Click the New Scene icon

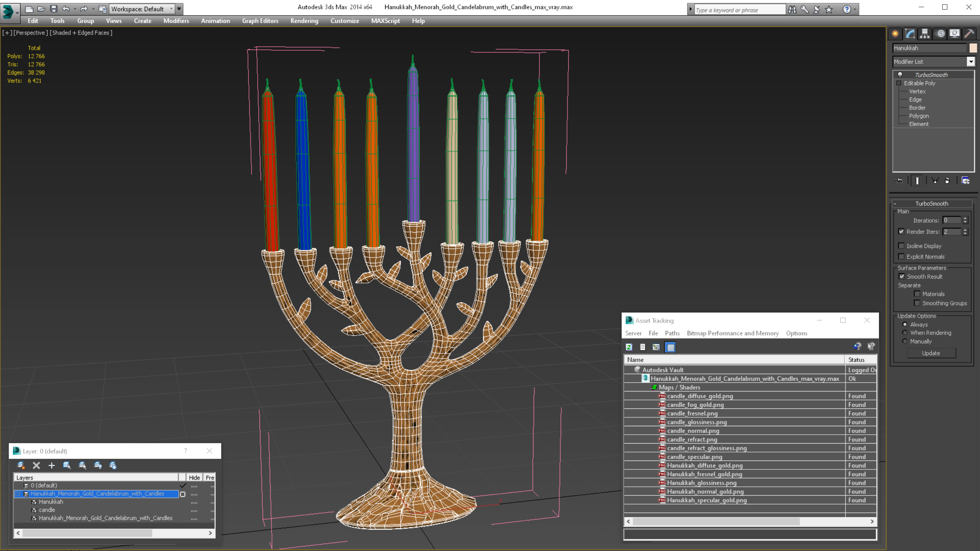tap(29, 9)
